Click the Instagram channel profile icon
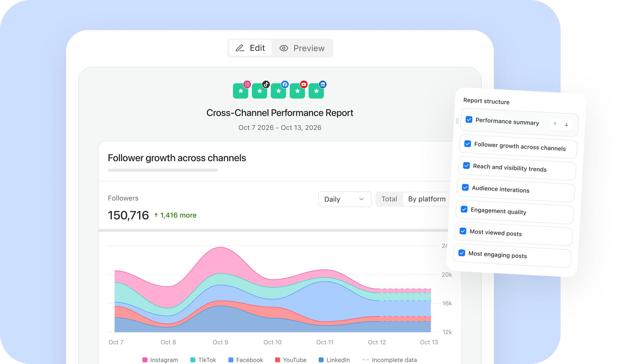This screenshot has width=628, height=364. [x=240, y=91]
